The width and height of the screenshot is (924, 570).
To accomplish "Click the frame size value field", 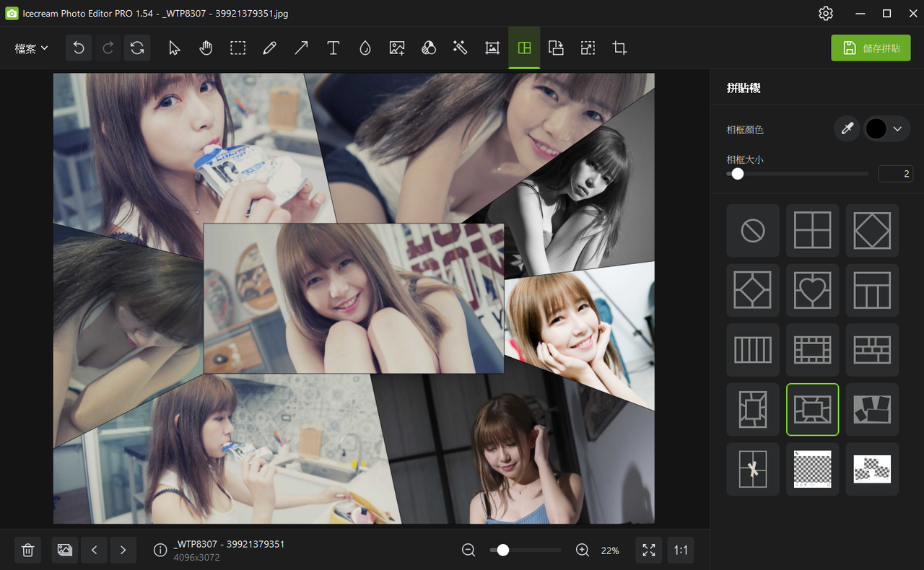I will point(895,174).
